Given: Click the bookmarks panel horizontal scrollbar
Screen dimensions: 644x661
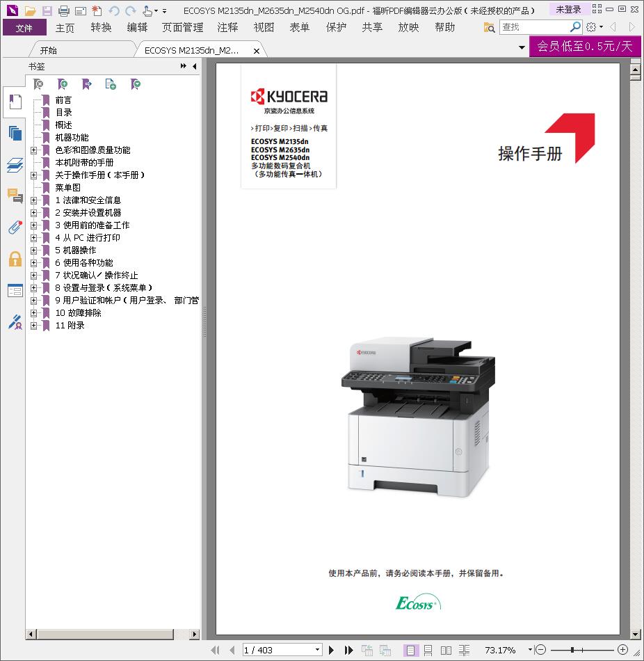Looking at the screenshot, I should pyautogui.click(x=106, y=634).
